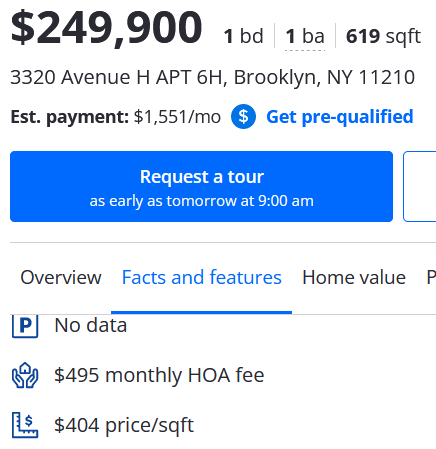Click the $404 price/sqft text
Image resolution: width=436 pixels, height=449 pixels.
(x=124, y=425)
